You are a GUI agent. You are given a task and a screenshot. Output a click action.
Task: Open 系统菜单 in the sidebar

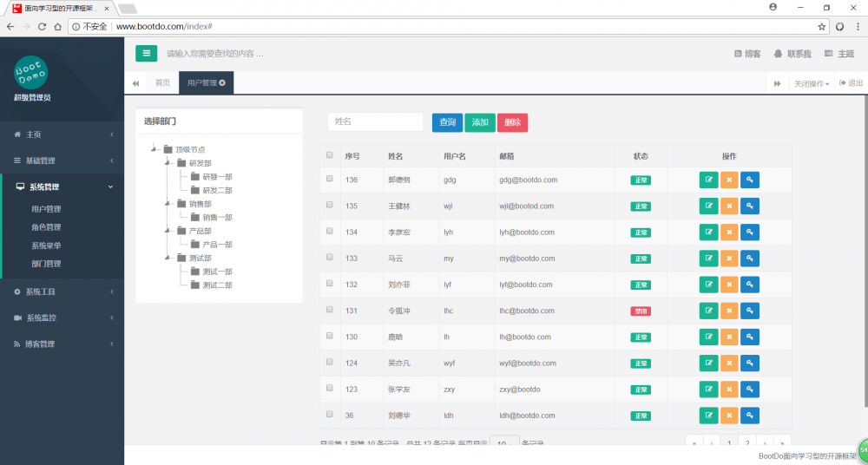pyautogui.click(x=47, y=246)
